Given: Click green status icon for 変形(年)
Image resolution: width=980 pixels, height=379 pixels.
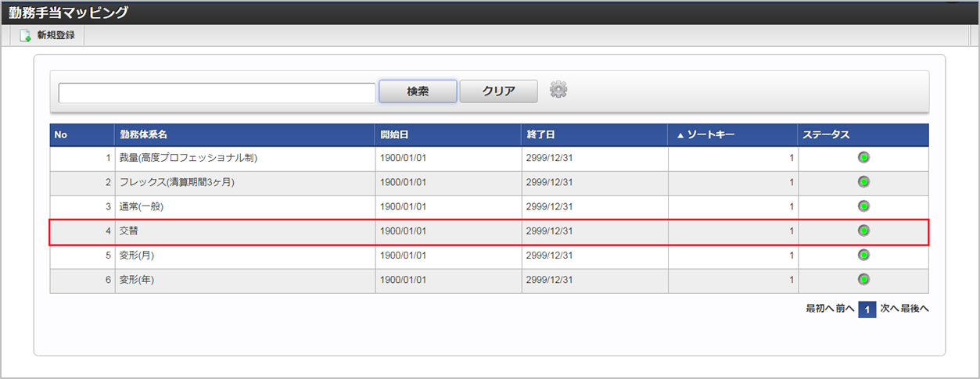Looking at the screenshot, I should (863, 279).
